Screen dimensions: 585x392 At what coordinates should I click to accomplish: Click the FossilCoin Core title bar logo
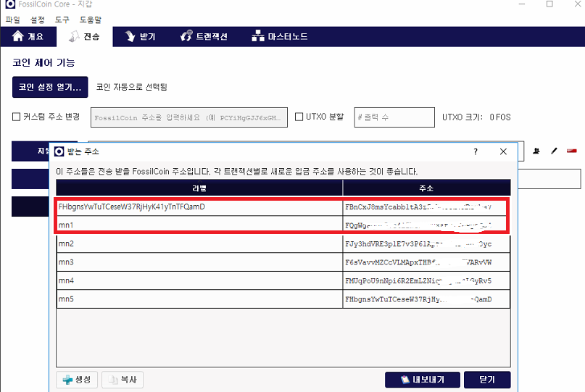10,4
